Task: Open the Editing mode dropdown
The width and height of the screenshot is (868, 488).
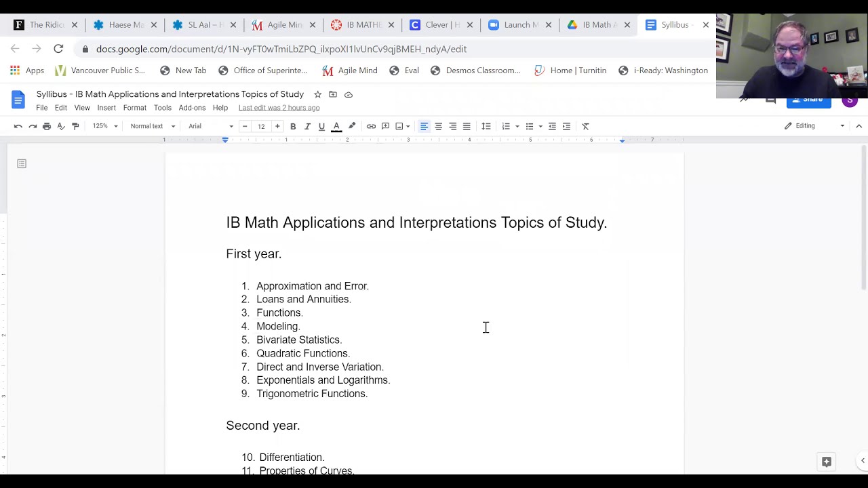Action: point(814,126)
